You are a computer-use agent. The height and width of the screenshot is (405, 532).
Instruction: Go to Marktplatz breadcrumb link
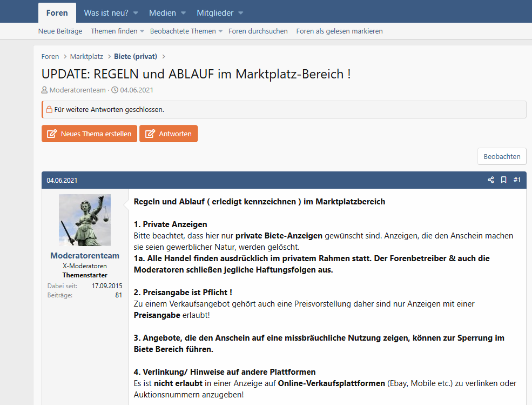(86, 57)
